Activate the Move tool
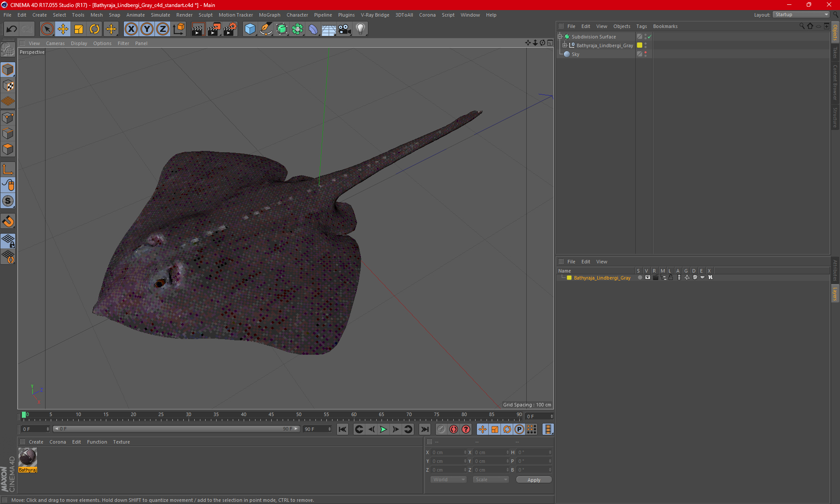 coord(63,29)
